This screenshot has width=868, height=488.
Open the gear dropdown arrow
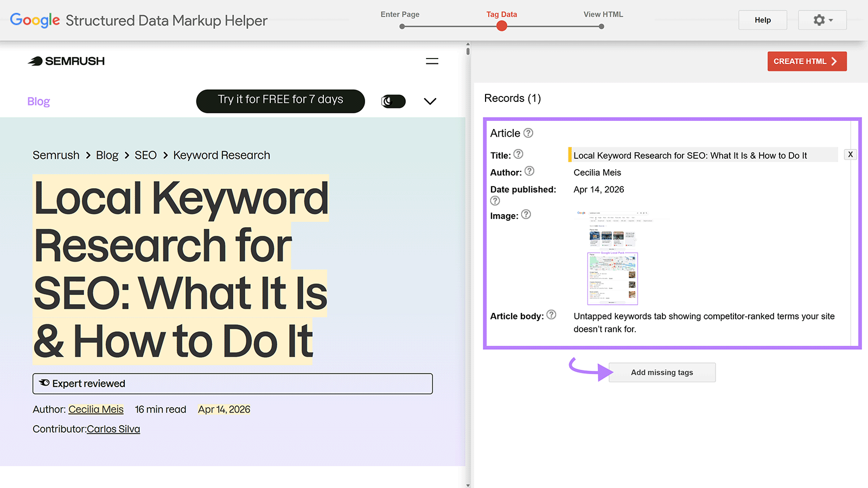click(830, 20)
